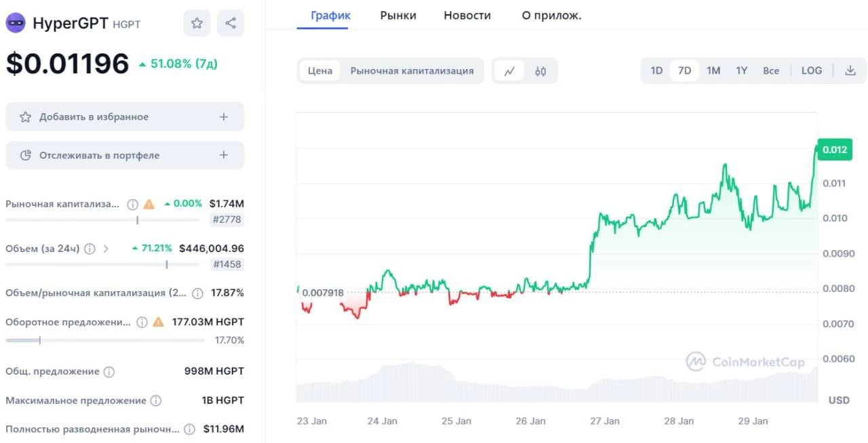Image resolution: width=868 pixels, height=443 pixels.
Task: Expand plus on Добавить в избранное
Action: point(224,117)
